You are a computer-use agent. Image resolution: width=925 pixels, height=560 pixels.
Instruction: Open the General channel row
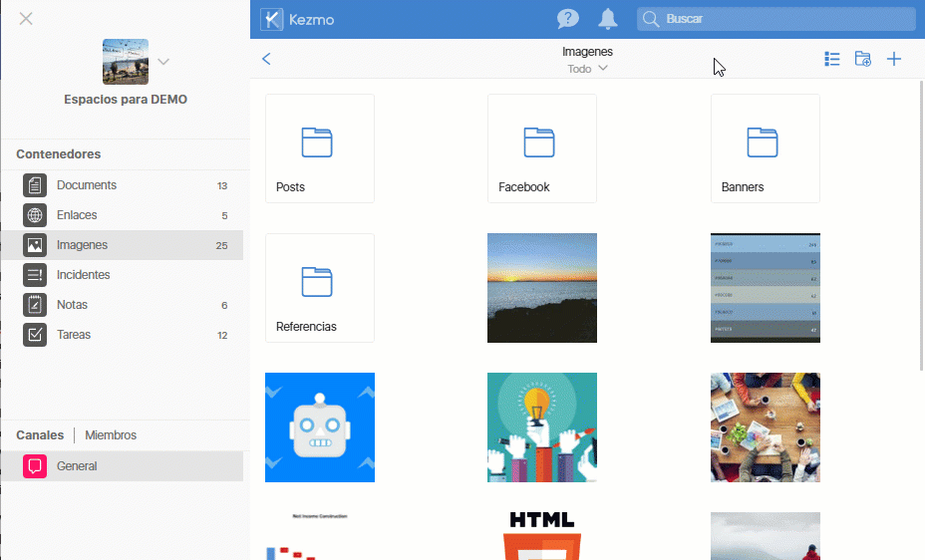(123, 466)
